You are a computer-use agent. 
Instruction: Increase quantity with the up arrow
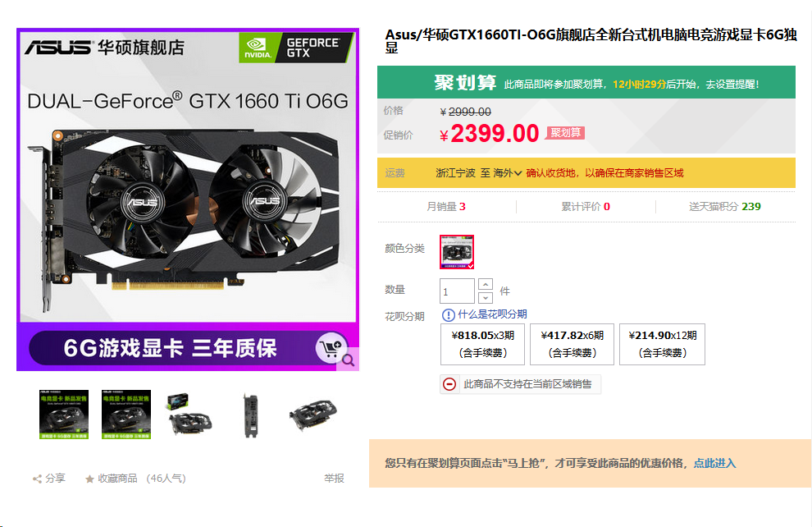(486, 285)
